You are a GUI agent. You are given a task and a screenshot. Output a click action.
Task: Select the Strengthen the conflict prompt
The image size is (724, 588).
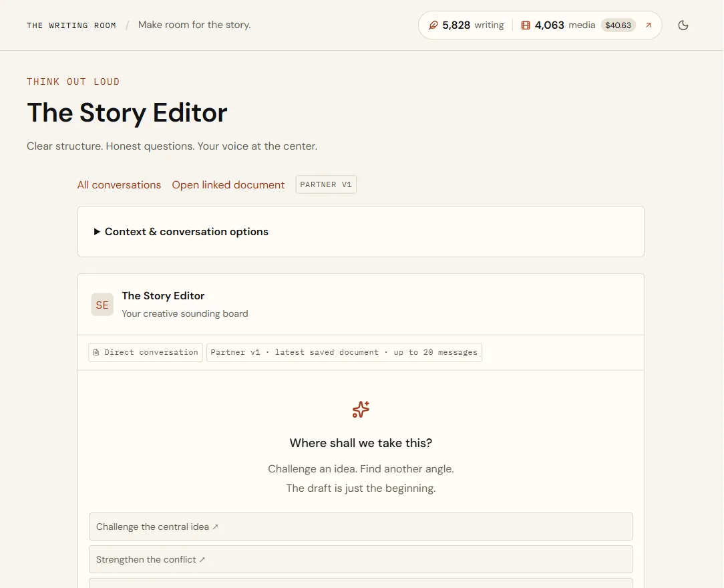361,559
